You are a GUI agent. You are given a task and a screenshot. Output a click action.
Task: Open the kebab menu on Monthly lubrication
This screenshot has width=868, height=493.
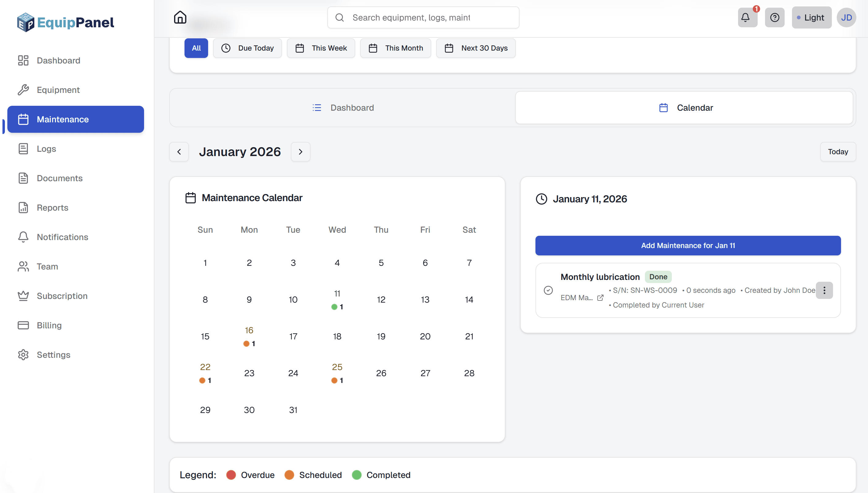pyautogui.click(x=824, y=291)
